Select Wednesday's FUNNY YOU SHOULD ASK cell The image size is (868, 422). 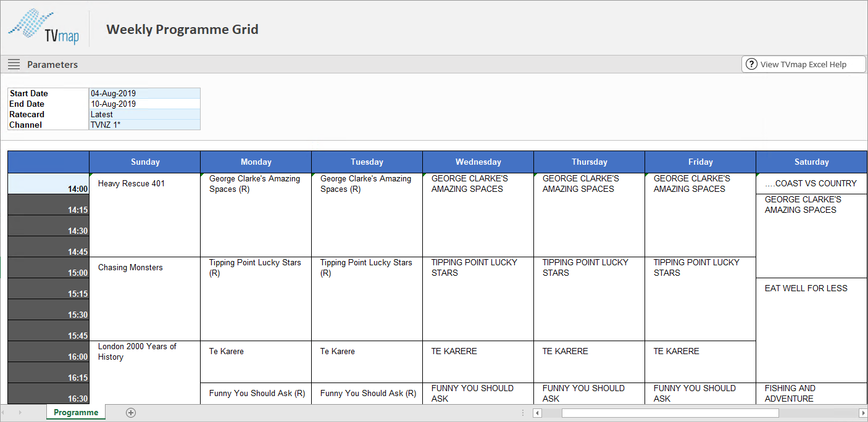tap(478, 394)
